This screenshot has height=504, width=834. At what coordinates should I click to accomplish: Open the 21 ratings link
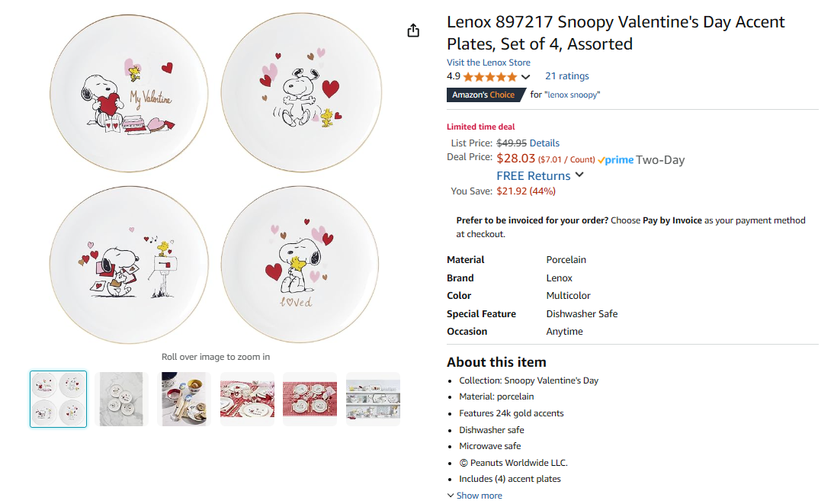tap(566, 76)
